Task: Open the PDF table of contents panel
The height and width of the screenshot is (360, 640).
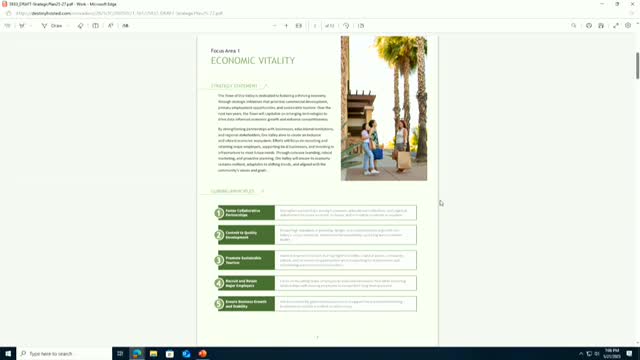Action: click(7, 26)
